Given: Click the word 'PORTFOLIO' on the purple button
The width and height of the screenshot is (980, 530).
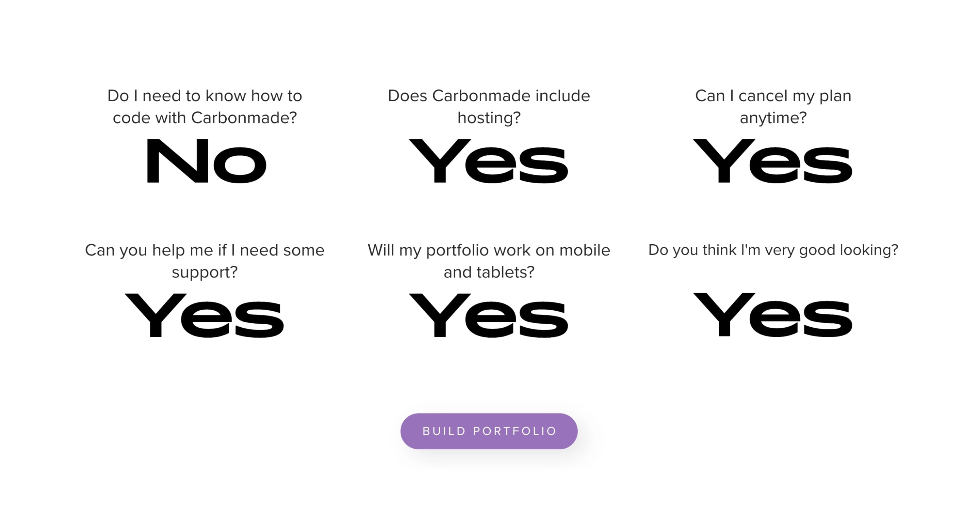Looking at the screenshot, I should click(x=515, y=431).
